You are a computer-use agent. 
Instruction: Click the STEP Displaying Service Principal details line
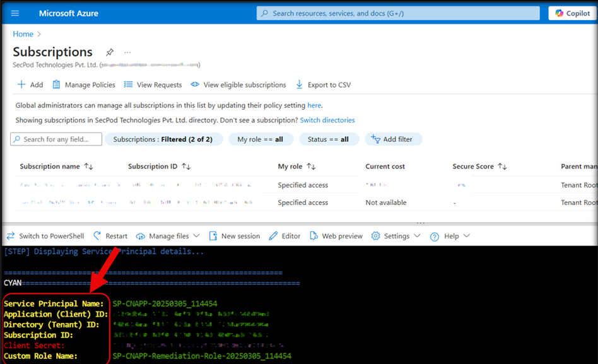(x=103, y=252)
